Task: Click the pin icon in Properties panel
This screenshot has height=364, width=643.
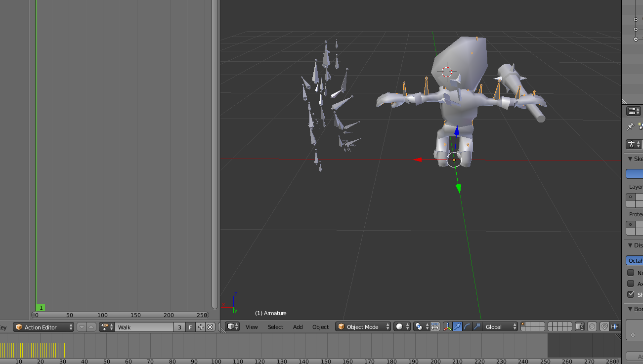Action: click(x=630, y=126)
